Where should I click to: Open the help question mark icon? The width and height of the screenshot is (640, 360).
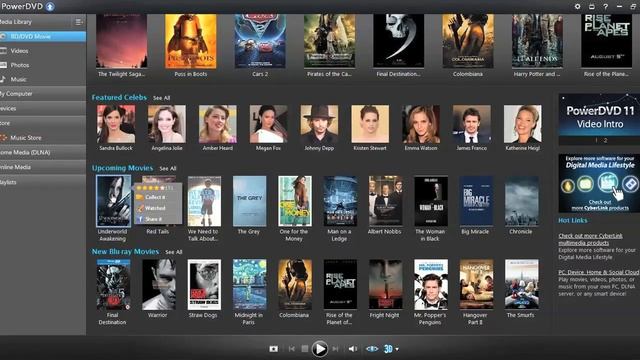point(606,7)
